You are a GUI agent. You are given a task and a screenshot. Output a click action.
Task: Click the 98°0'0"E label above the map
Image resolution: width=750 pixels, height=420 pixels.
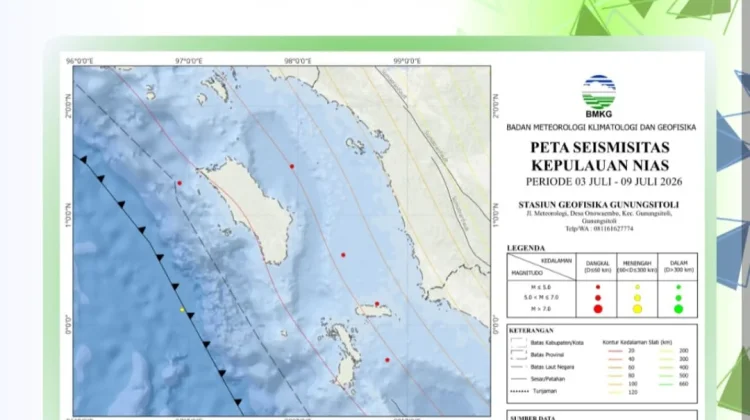pos(298,61)
